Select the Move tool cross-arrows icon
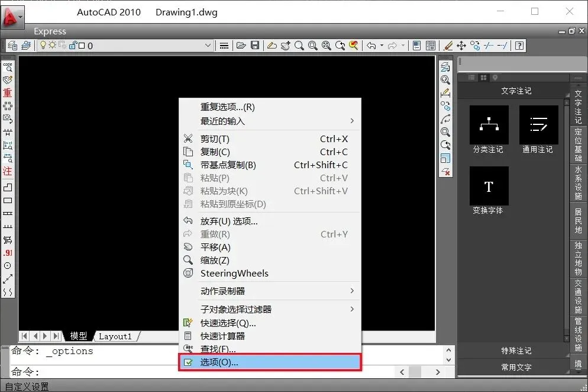The width and height of the screenshot is (588, 392). 461,46
